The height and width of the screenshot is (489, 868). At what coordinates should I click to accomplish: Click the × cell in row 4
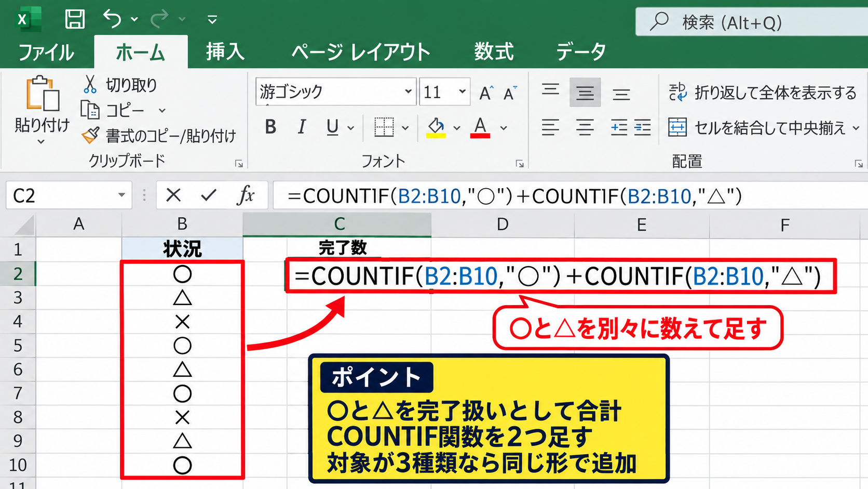point(182,322)
